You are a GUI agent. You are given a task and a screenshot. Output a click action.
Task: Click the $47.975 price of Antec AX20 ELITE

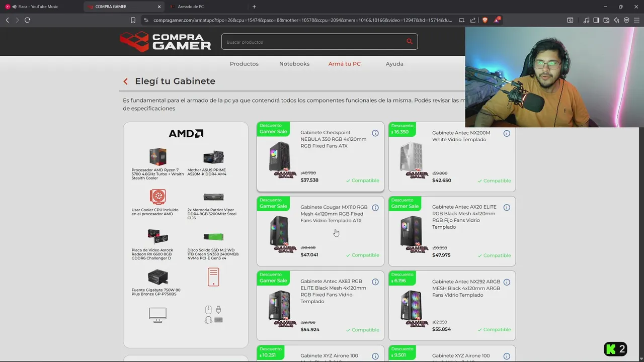441,255
